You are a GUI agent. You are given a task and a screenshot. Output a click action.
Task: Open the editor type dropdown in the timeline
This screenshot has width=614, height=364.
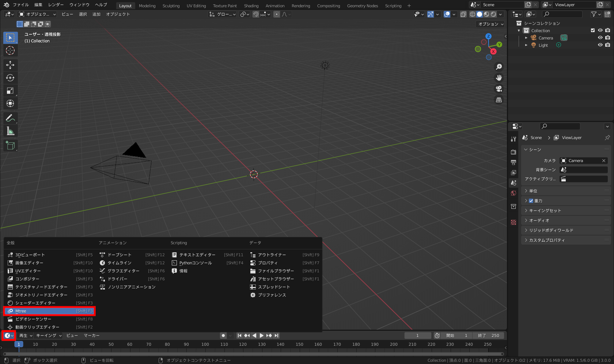point(8,336)
